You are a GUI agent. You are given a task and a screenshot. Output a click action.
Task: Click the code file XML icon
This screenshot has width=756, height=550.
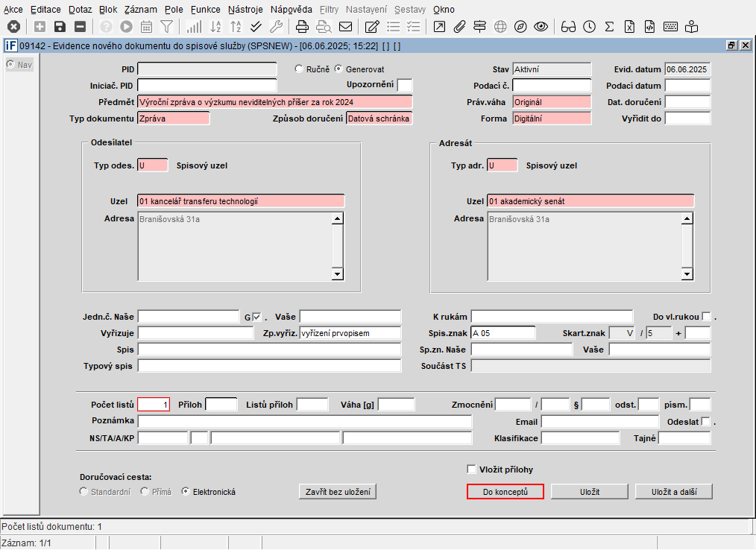pos(650,27)
